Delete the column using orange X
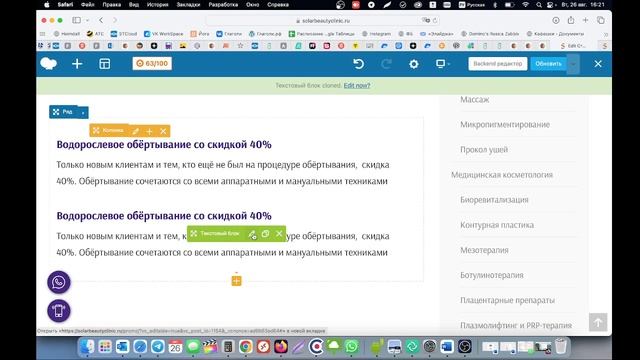Image resolution: width=640 pixels, height=360 pixels. click(163, 131)
